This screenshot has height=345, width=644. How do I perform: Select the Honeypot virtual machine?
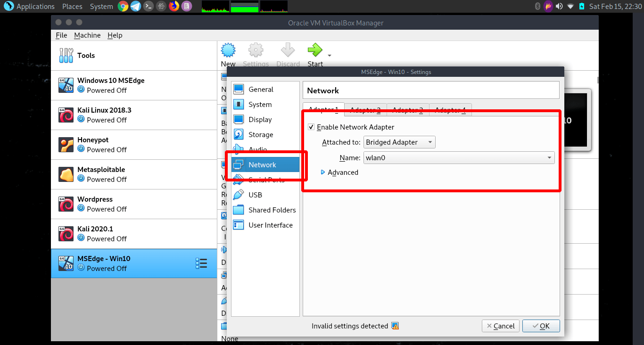(x=134, y=145)
